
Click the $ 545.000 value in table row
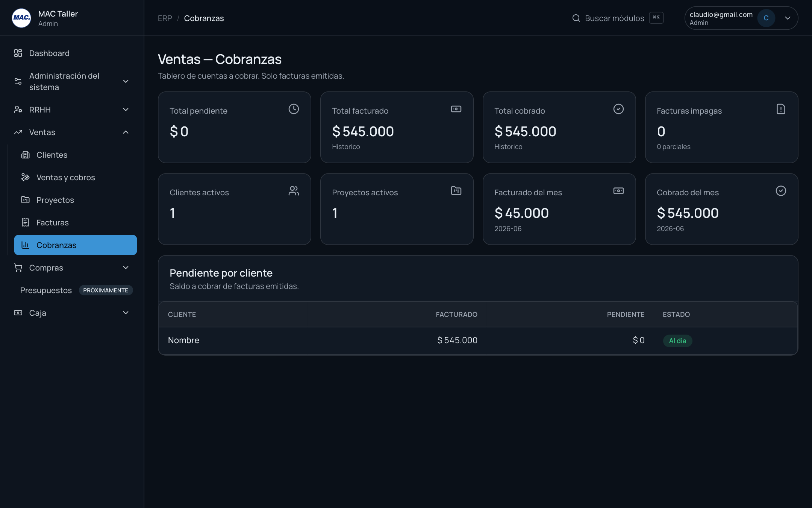click(457, 340)
